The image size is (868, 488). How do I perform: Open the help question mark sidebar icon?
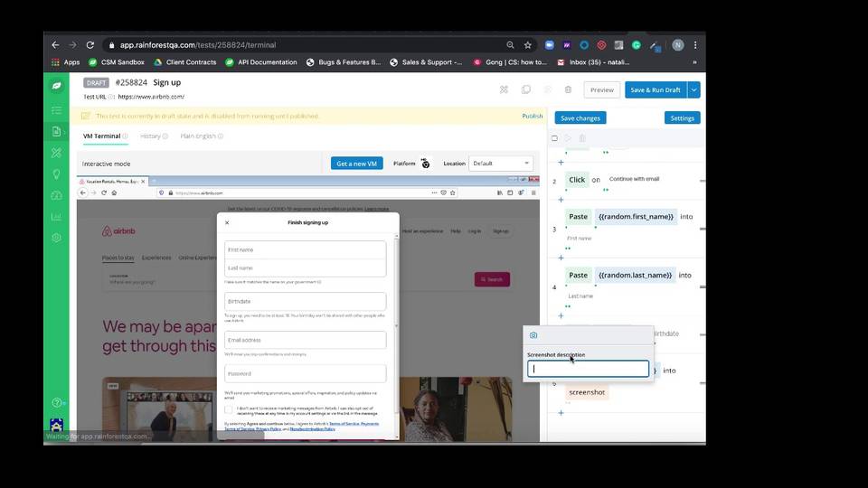[x=56, y=403]
